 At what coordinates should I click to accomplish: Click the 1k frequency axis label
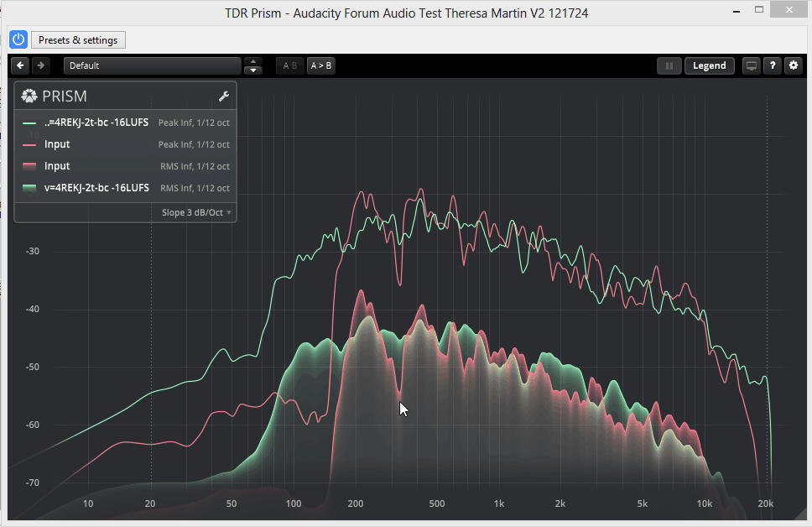[x=499, y=504]
